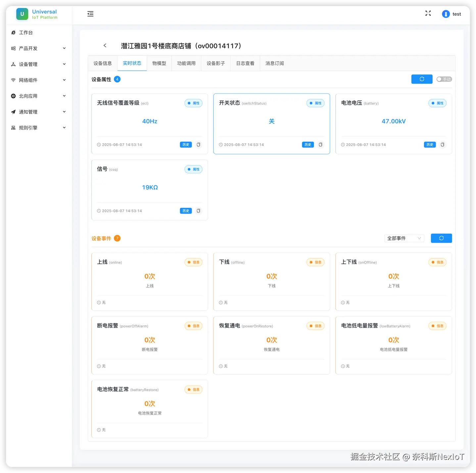
Task: Expand the 网络组件 sidebar menu
Action: pos(28,80)
